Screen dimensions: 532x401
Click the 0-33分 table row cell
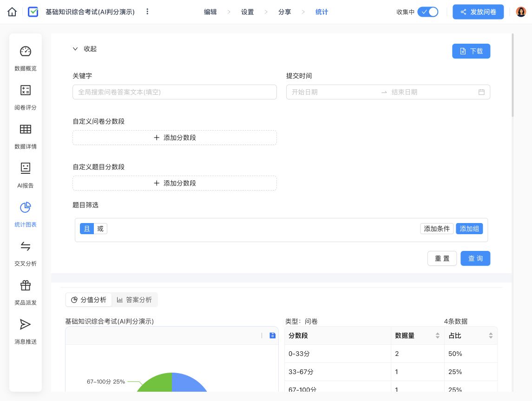click(x=338, y=354)
